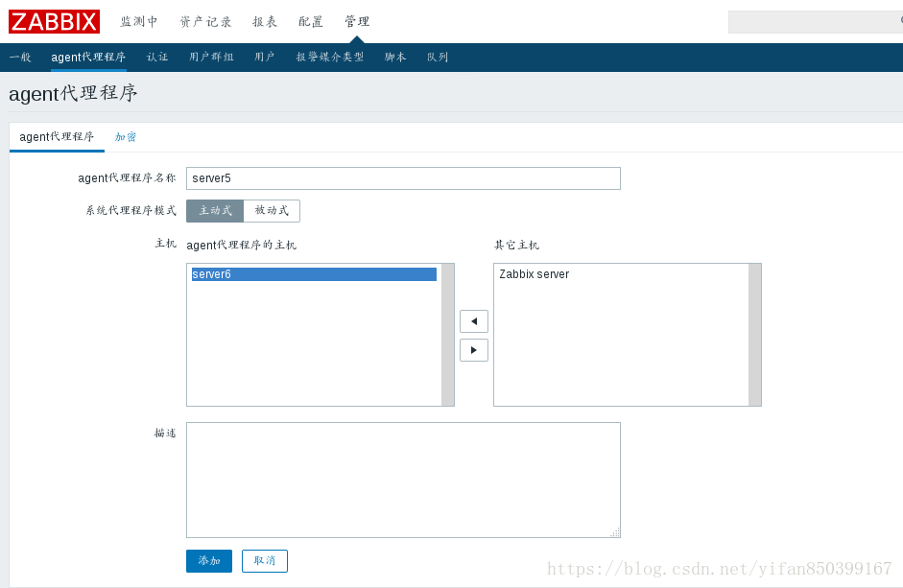Click the 添加 button
The width and height of the screenshot is (903, 588).
[209, 561]
